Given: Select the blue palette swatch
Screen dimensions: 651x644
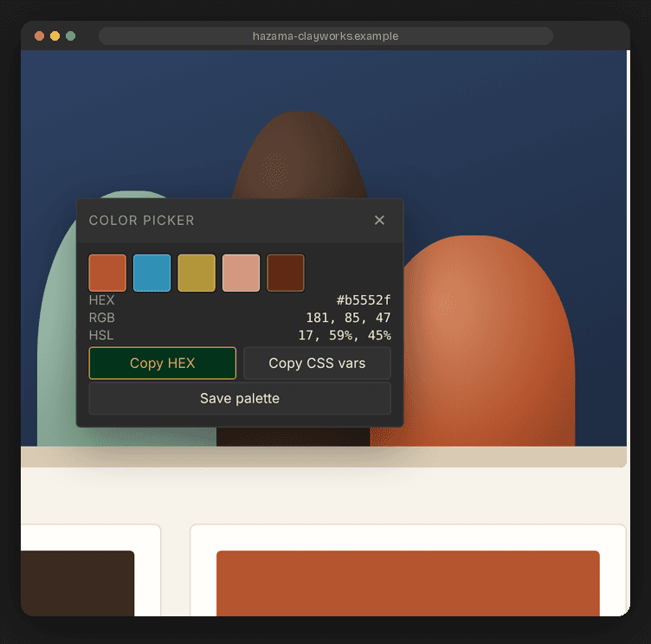Looking at the screenshot, I should click(x=152, y=273).
